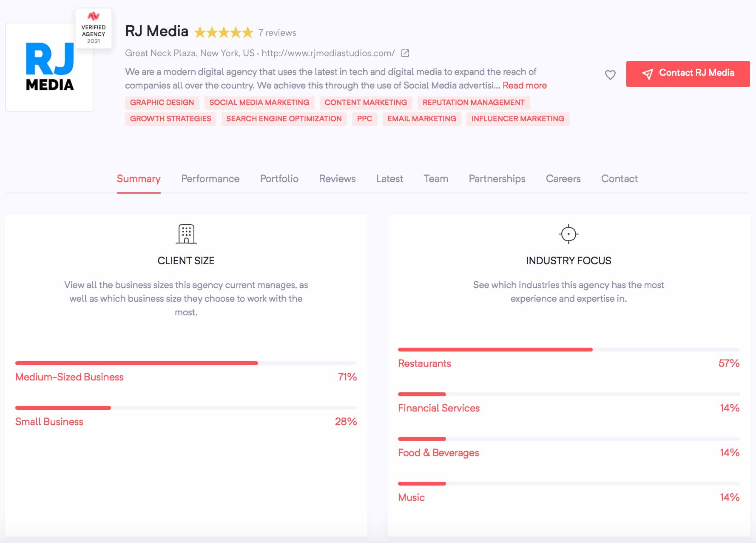Click the Small Business progress bar
This screenshot has height=543, width=756.
186,408
